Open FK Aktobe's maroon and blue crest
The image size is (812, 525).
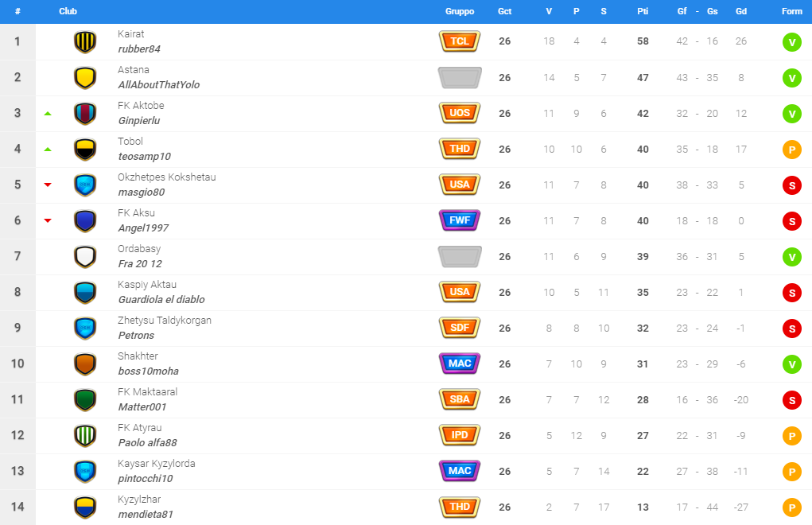coord(85,114)
